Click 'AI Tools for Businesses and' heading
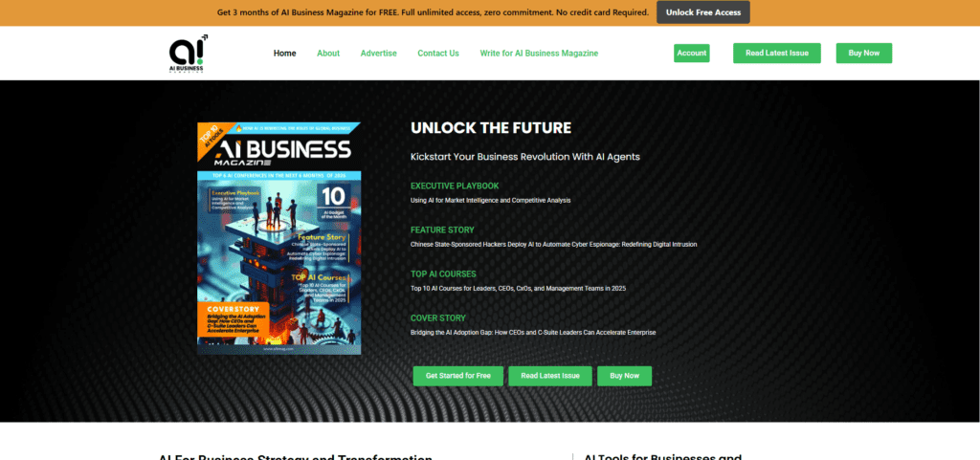This screenshot has width=980, height=460. tap(663, 457)
